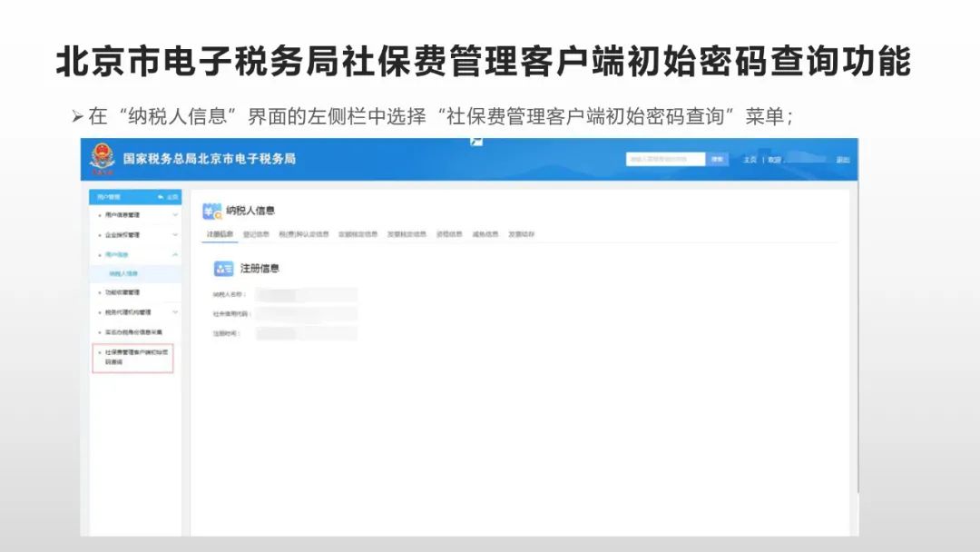Viewport: 980px width, 552px height.
Task: Expand the 用户信息管理 sidebar chevron
Action: [x=175, y=215]
